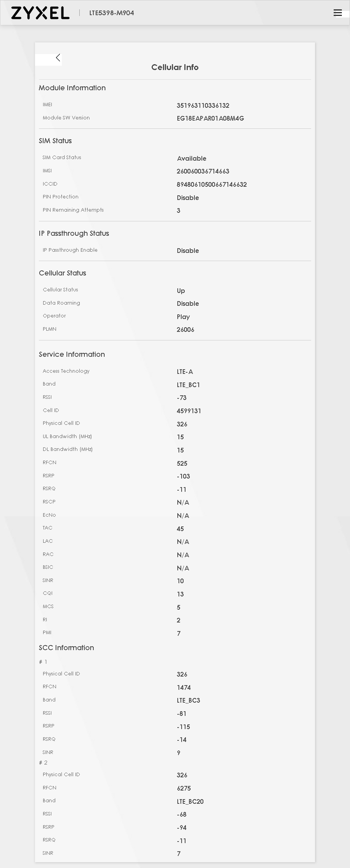Image resolution: width=350 pixels, height=868 pixels.
Task: Click the Cell ID value 4599131
Action: pos(189,411)
